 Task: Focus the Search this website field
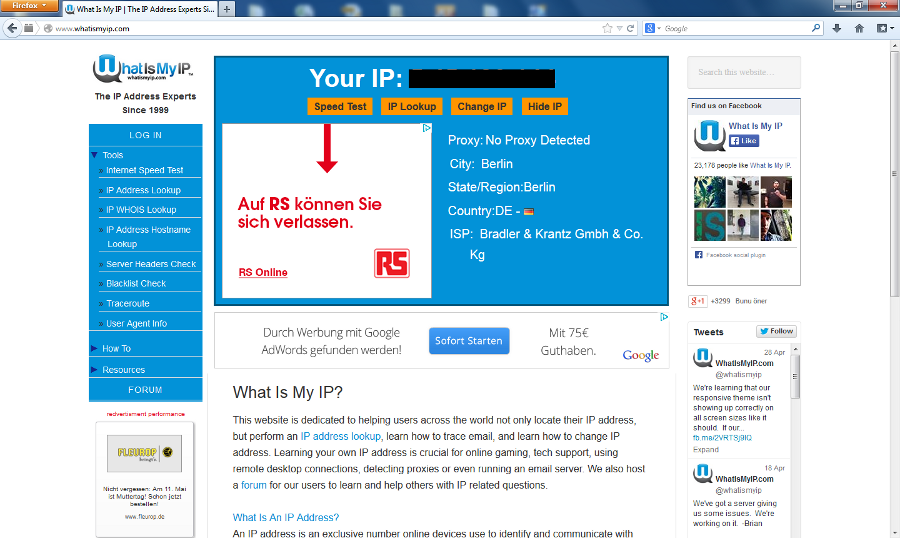(744, 72)
